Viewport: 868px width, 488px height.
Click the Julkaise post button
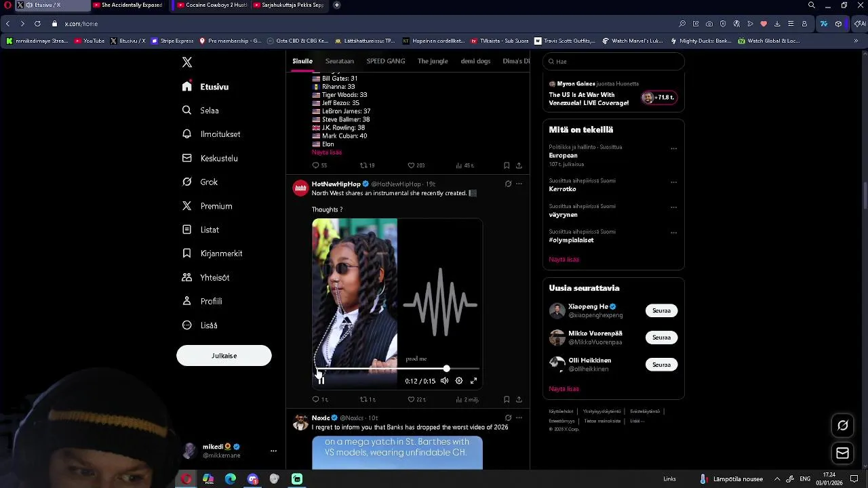224,356
